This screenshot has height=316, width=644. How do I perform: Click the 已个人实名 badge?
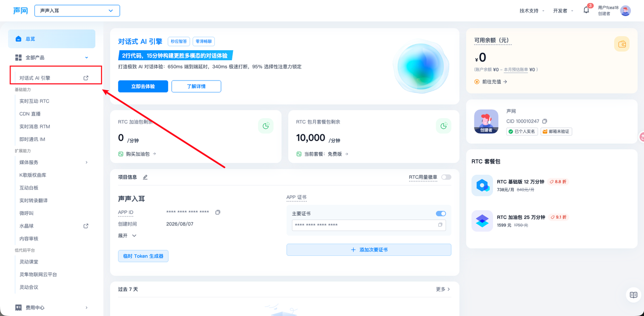[522, 132]
